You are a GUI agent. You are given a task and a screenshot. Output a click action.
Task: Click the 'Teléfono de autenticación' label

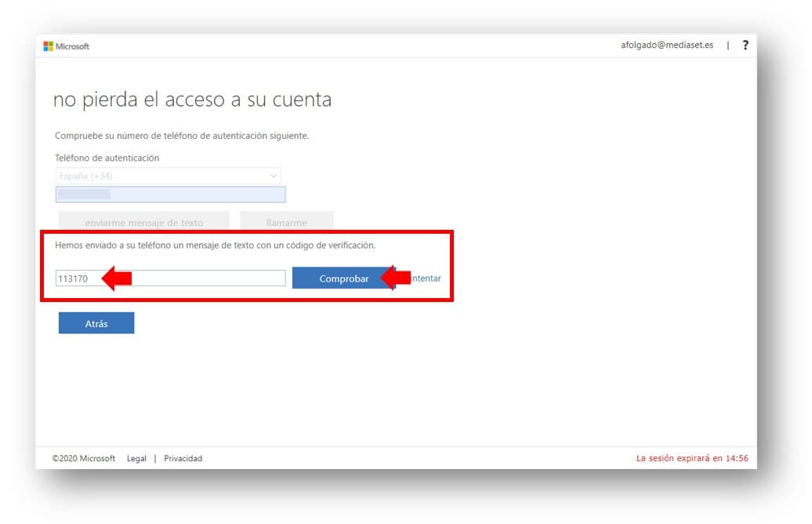click(107, 158)
